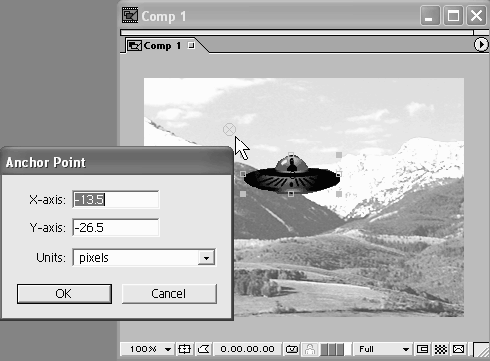This screenshot has width=490, height=361.
Task: Show the color channel bars
Action: point(332,349)
